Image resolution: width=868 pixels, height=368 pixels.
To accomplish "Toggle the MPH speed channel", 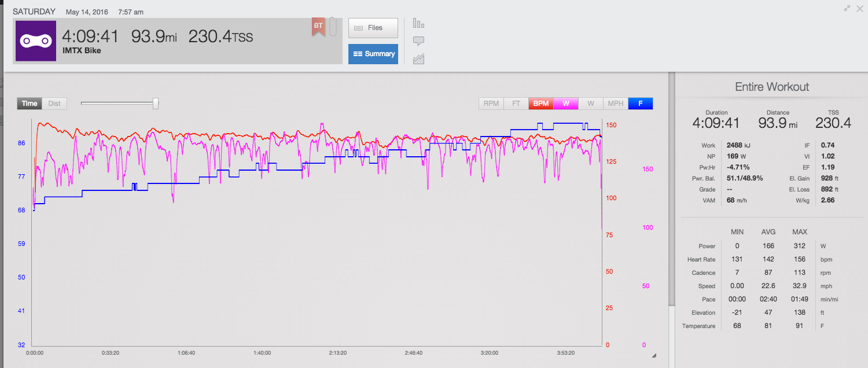I will point(616,104).
